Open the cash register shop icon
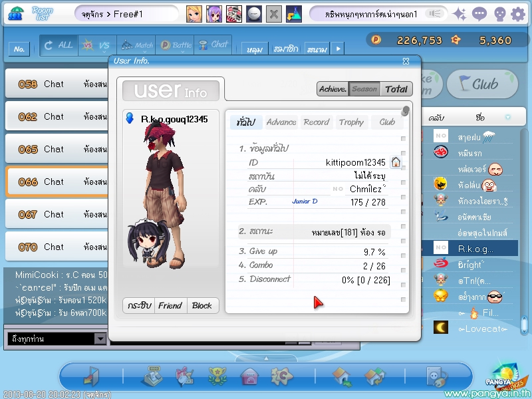 tap(152, 376)
